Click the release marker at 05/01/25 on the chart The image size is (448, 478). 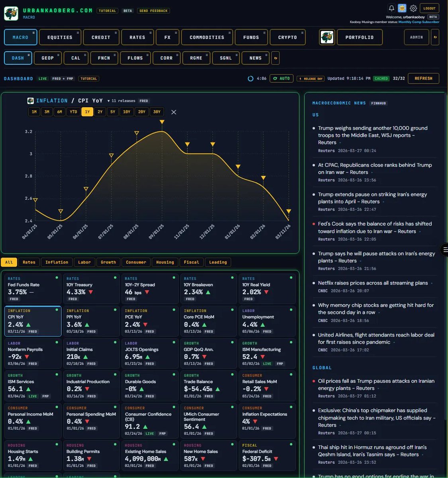click(x=61, y=211)
